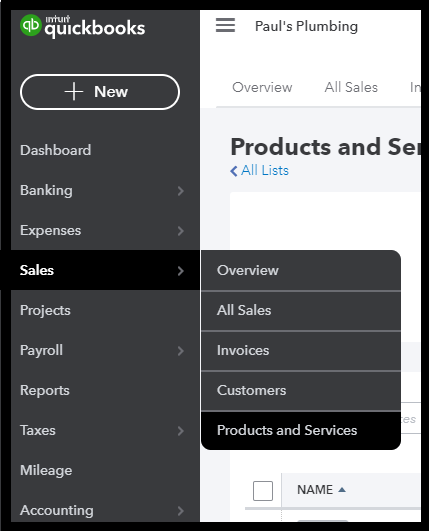Switch to the Overview tab at top

pos(262,87)
